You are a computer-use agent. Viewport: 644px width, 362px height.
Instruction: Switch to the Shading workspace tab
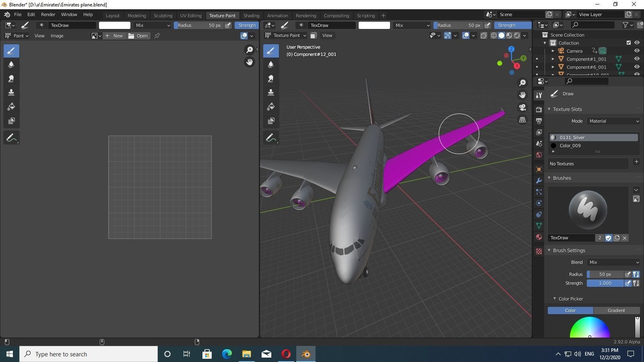[251, 16]
